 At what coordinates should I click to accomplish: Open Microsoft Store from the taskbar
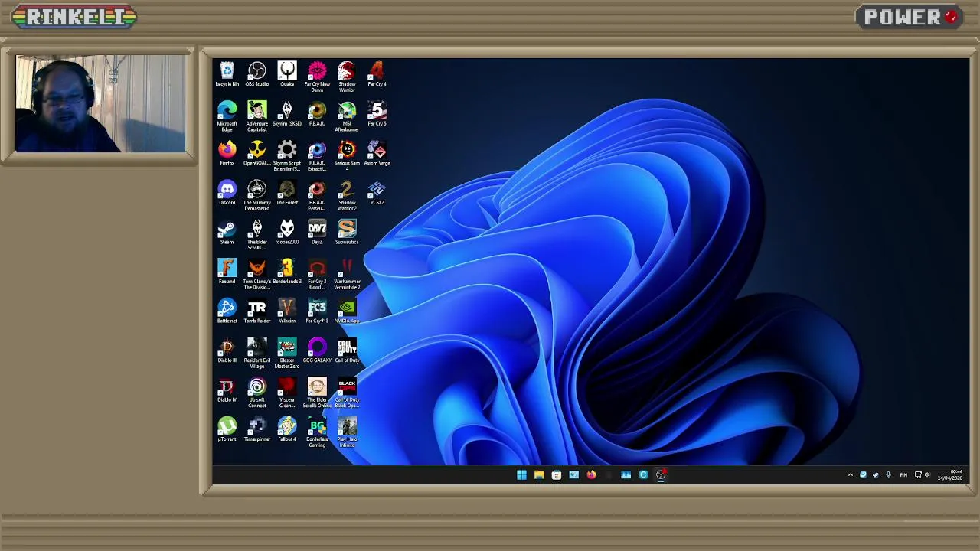point(557,474)
